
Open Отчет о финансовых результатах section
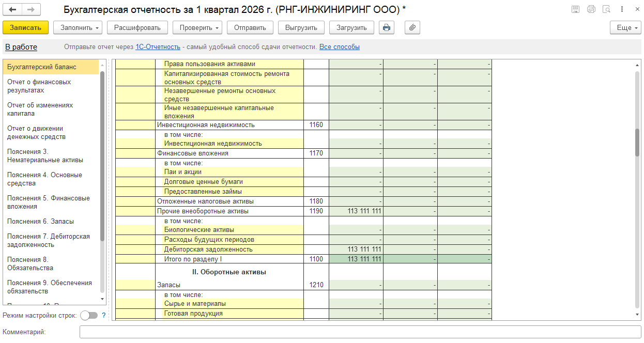(51, 86)
